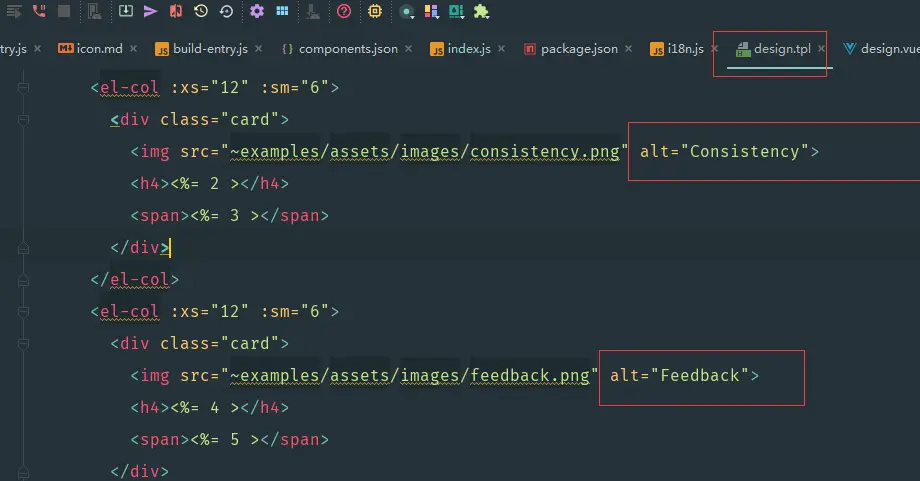Close the components.json tab

408,49
